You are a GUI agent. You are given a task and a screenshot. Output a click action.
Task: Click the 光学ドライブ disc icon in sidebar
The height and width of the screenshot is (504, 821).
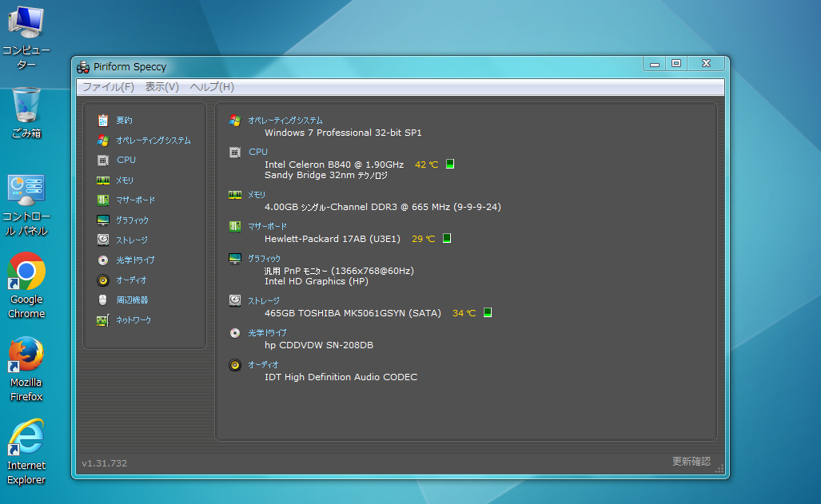[103, 260]
